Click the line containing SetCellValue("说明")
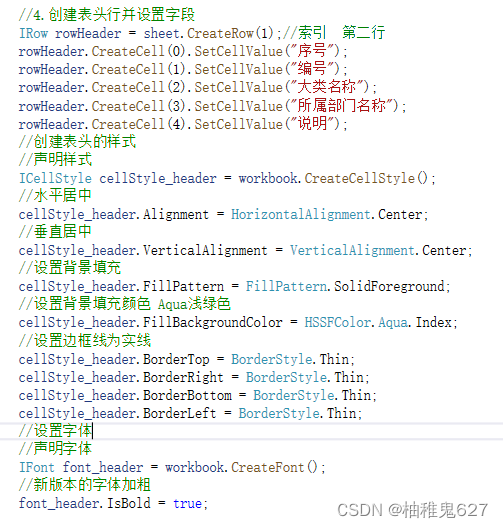 point(183,124)
